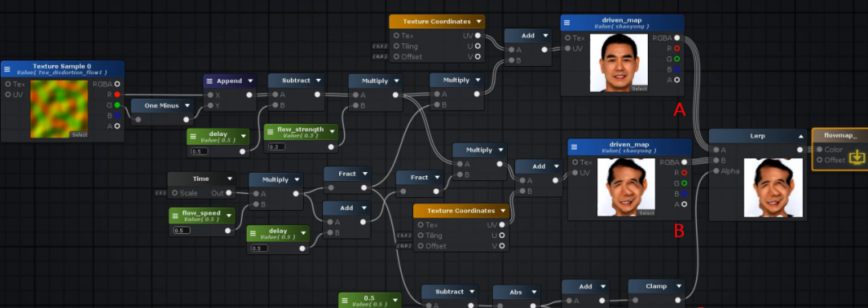This screenshot has width=868, height=308.
Task: Click the download arrow icon on flowmap_ node
Action: [x=857, y=157]
